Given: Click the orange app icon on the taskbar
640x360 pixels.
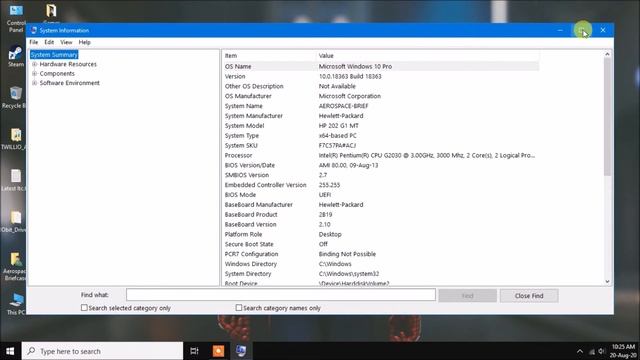Looking at the screenshot, I should click(218, 351).
